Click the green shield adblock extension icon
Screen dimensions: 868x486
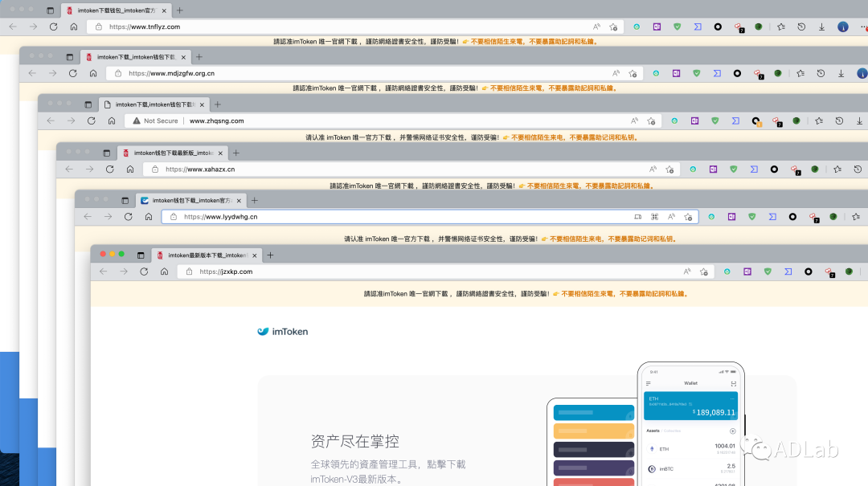pyautogui.click(x=768, y=272)
